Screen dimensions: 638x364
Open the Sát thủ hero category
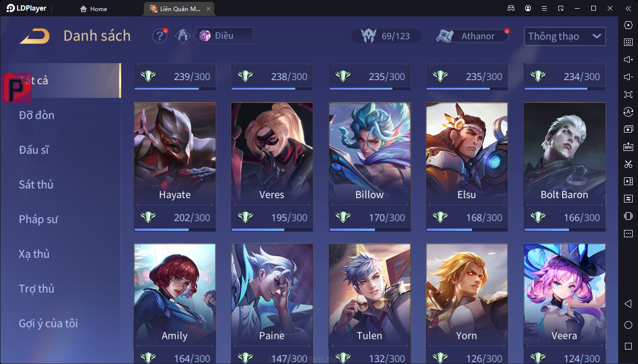36,185
